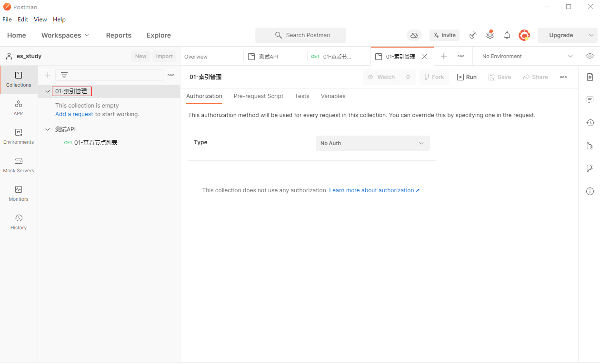Open the No Environment dropdown

coord(527,56)
